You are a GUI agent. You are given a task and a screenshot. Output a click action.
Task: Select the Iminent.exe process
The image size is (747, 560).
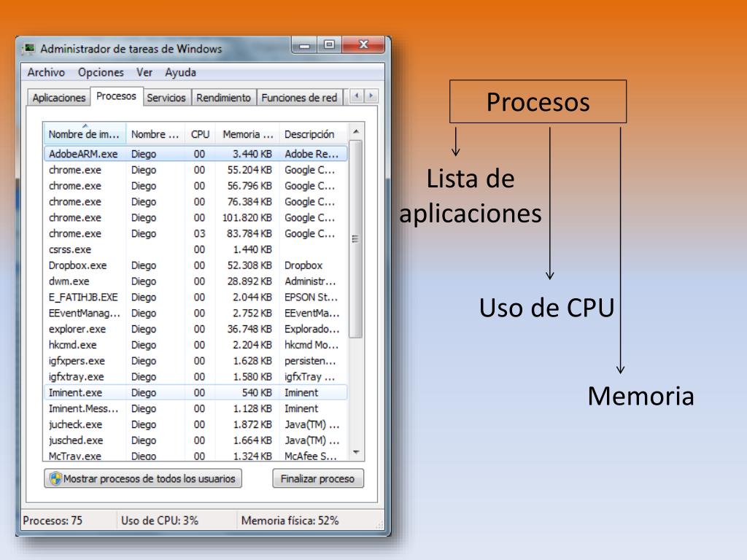[x=196, y=393]
